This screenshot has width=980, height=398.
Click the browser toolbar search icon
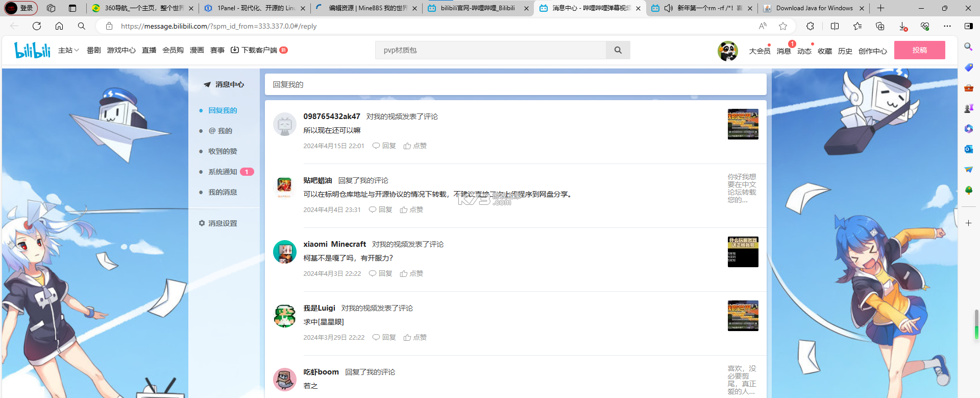[82, 26]
